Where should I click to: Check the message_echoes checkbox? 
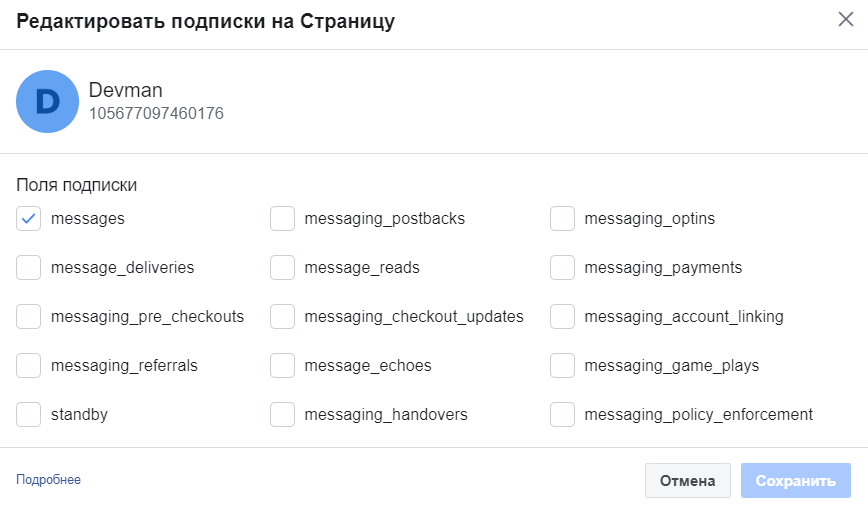(283, 365)
